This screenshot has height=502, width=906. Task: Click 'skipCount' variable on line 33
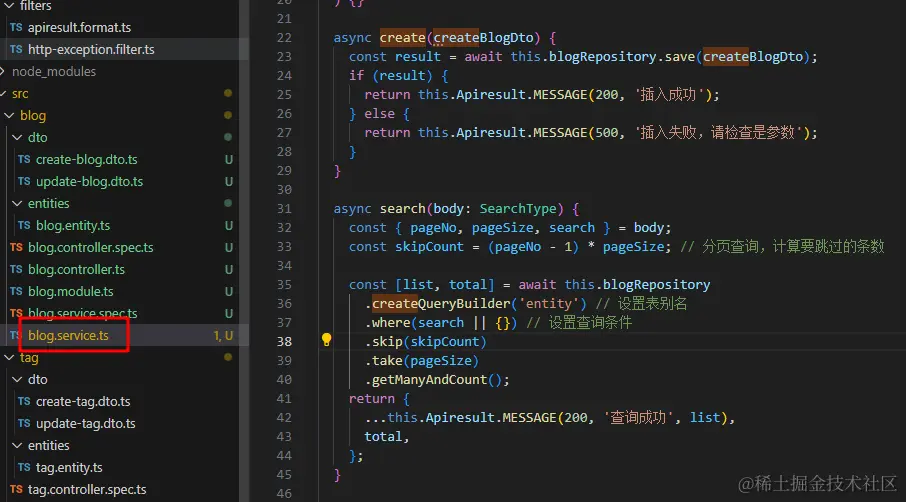coord(429,247)
